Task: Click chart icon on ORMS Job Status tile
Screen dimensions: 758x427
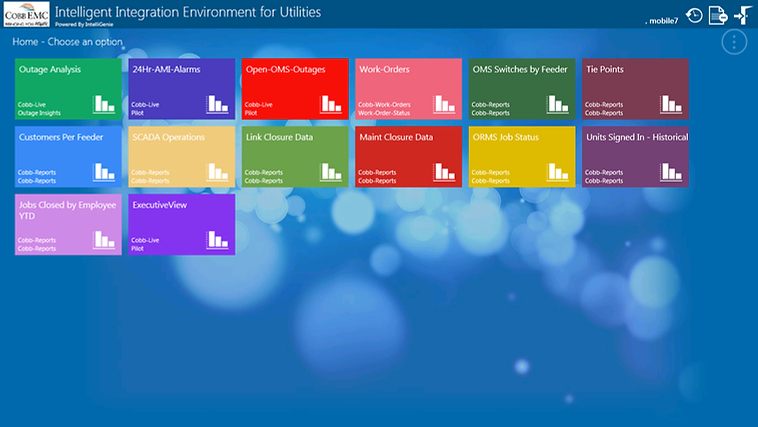Action: pos(558,172)
